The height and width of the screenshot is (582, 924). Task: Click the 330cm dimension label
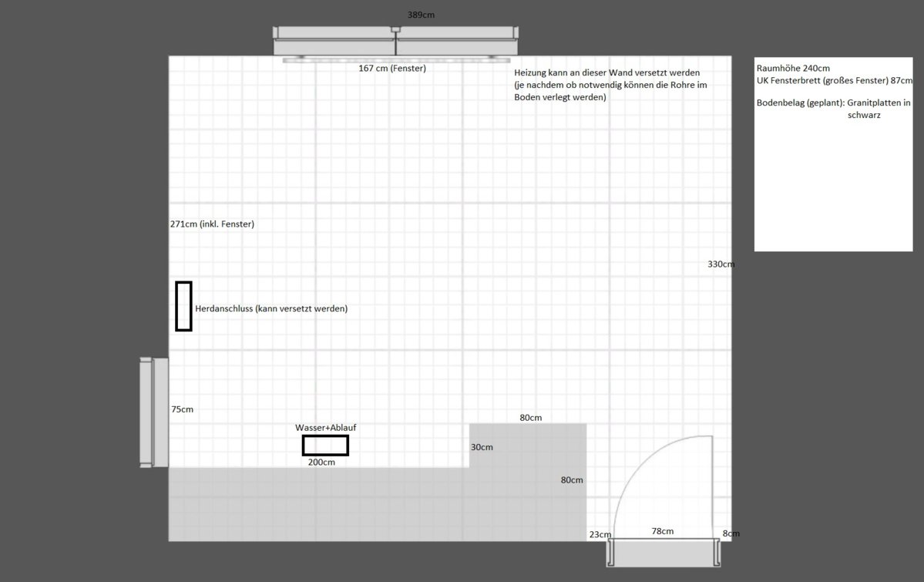pos(721,264)
